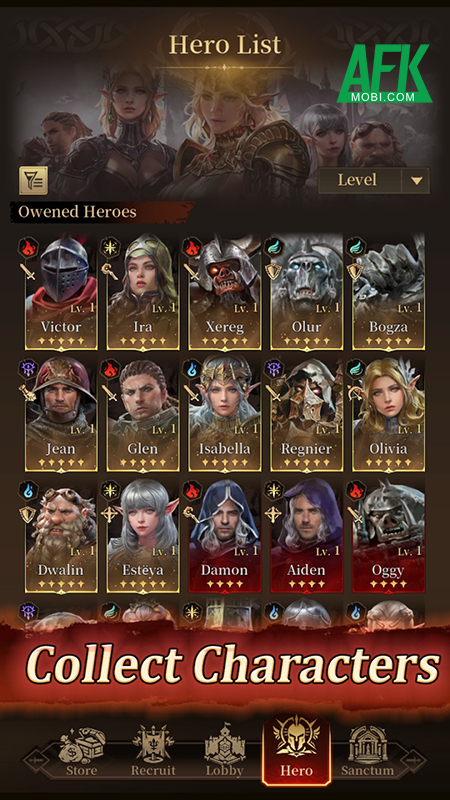Click Victor's fire element icon
The height and width of the screenshot is (800, 450).
tap(29, 247)
